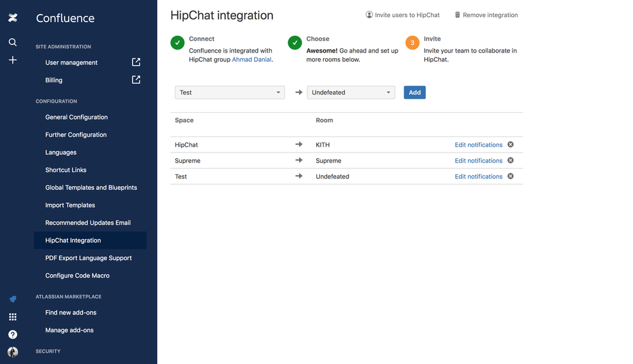Open PDF Export Language Support
Image resolution: width=633 pixels, height=364 pixels.
click(89, 258)
